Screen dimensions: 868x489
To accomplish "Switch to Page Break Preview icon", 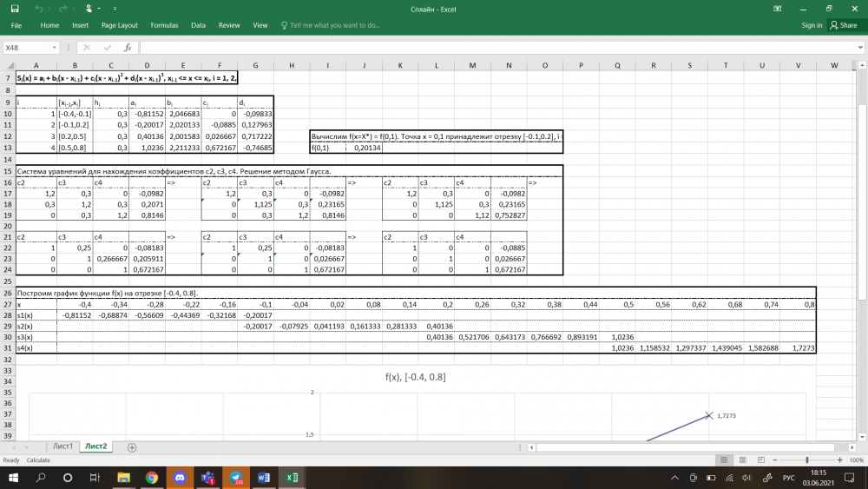I will point(761,460).
